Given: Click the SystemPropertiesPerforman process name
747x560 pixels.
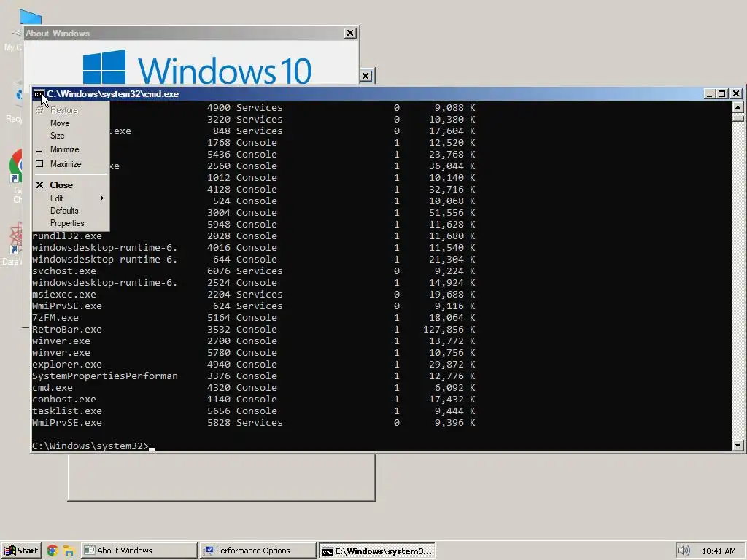Looking at the screenshot, I should (x=105, y=376).
